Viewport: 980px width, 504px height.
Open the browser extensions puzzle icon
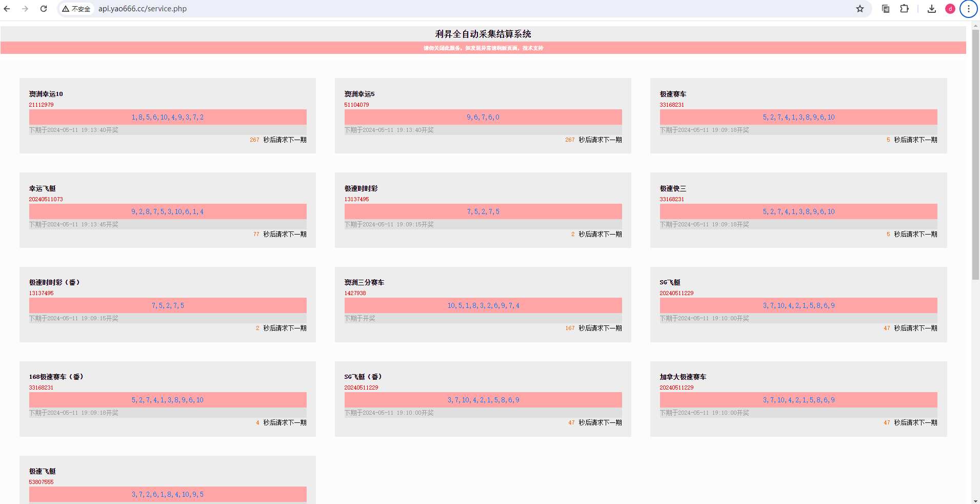905,9
